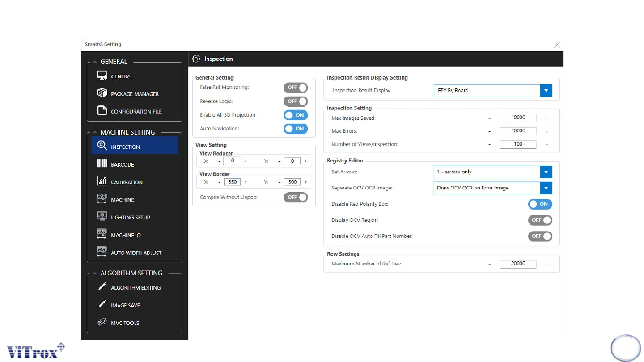
Task: Open the Machine IO settings page
Action: [x=126, y=235]
